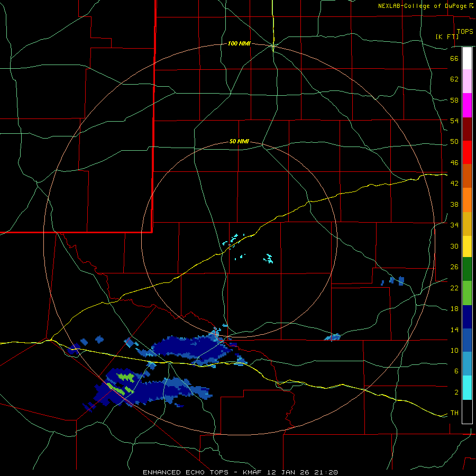
Task: Click the "34" scale value
Action: tap(454, 225)
